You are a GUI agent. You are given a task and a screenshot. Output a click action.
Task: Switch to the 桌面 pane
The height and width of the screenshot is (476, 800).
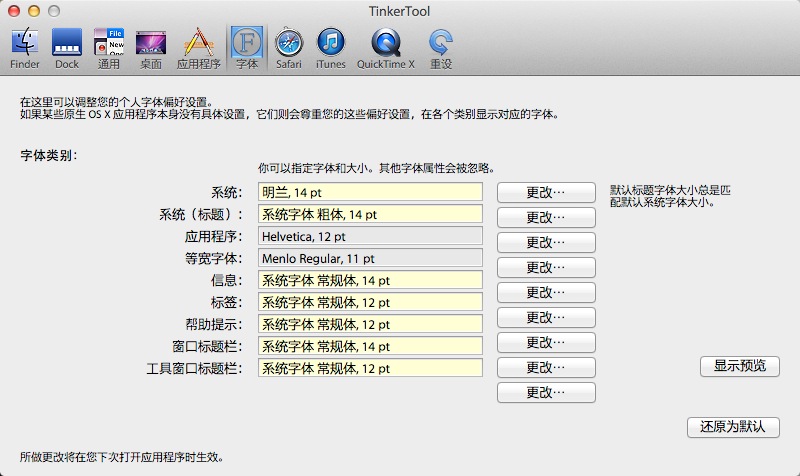pyautogui.click(x=151, y=48)
